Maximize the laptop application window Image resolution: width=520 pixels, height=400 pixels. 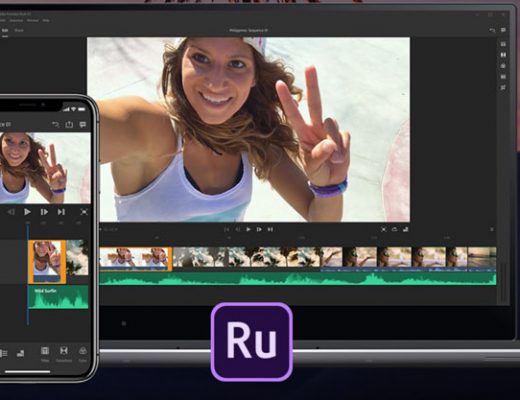[490, 15]
